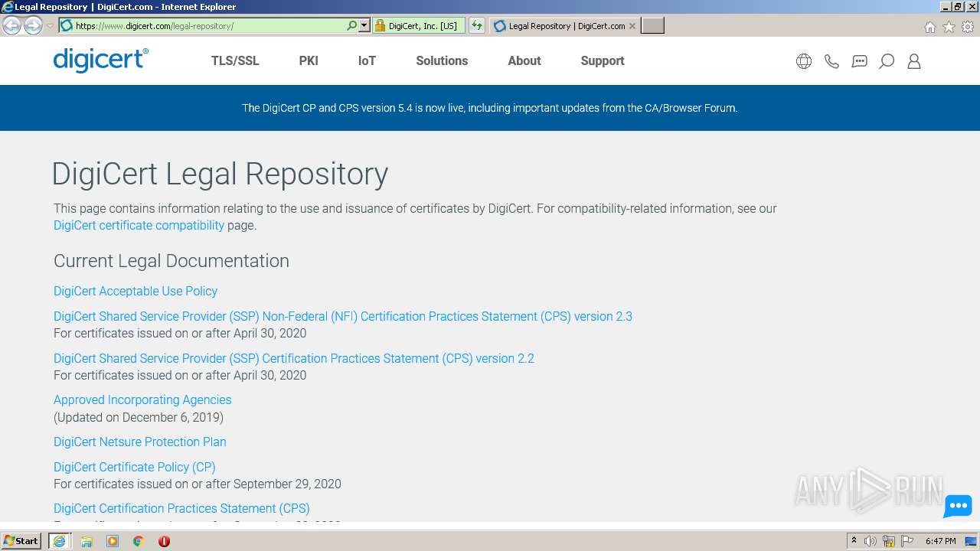
Task: Open the IE Tools gear icon
Action: coord(968,27)
